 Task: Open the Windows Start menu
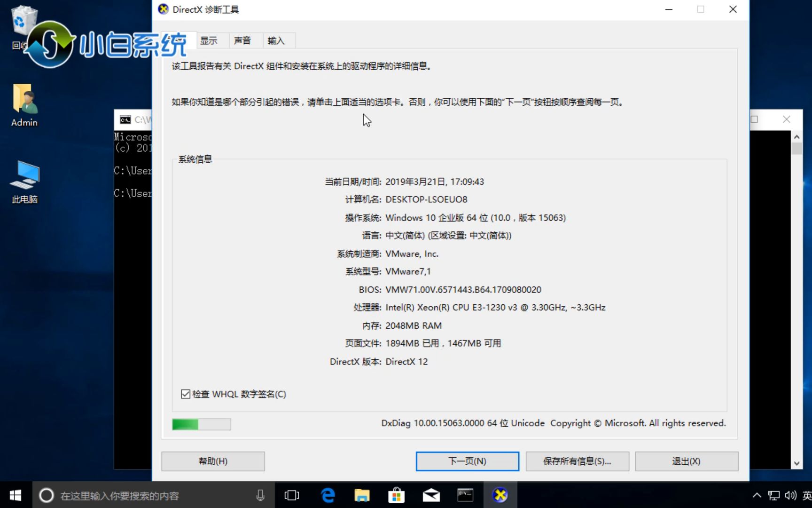[x=16, y=495]
